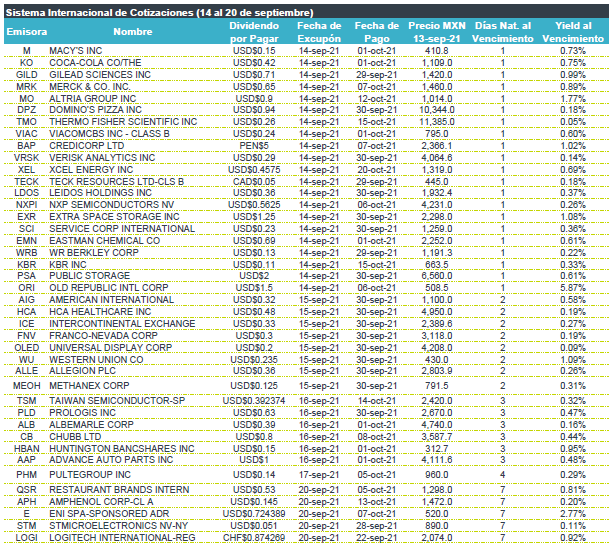Click dividend 'USD$2' for Public Storage
Image resolution: width=615 pixels, height=547 pixels.
click(x=254, y=276)
